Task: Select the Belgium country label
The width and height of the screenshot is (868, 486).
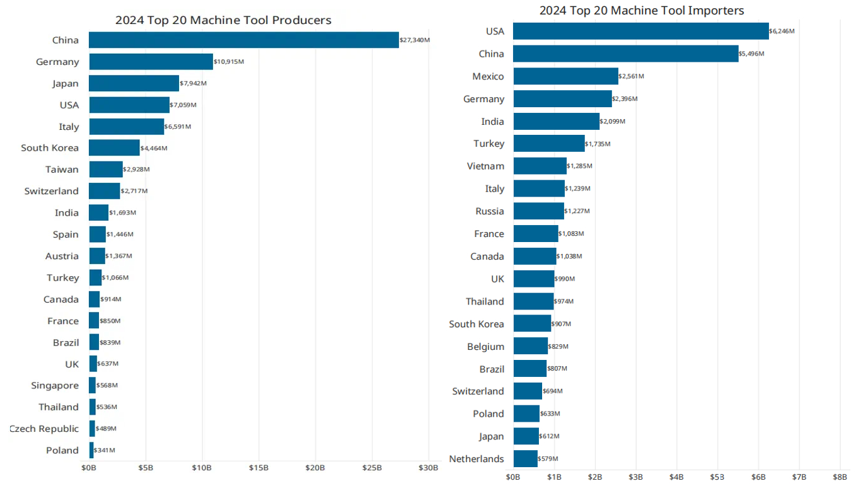Action: pos(485,347)
